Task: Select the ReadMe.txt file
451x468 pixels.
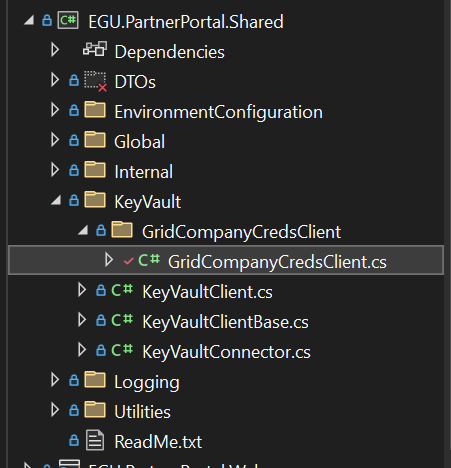Action: [158, 442]
